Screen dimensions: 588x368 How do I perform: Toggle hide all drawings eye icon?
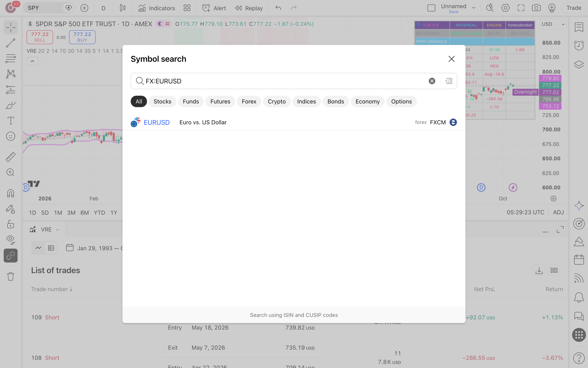point(10,240)
